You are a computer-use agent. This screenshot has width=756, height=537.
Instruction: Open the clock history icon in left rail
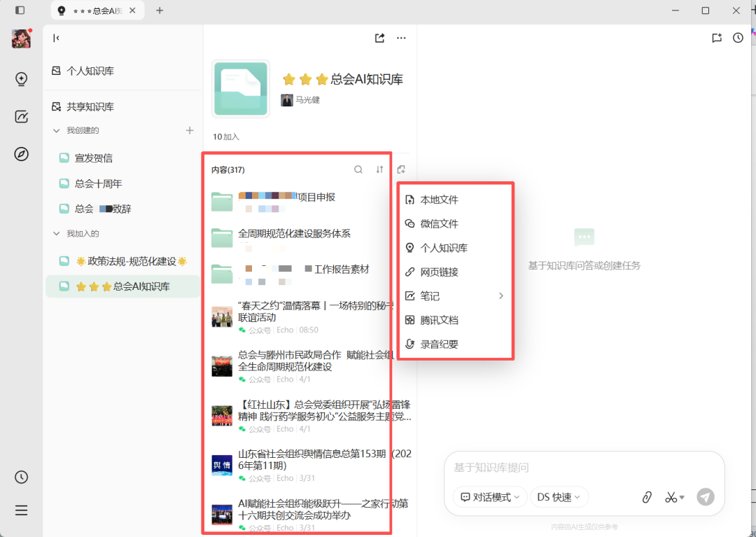pos(21,477)
